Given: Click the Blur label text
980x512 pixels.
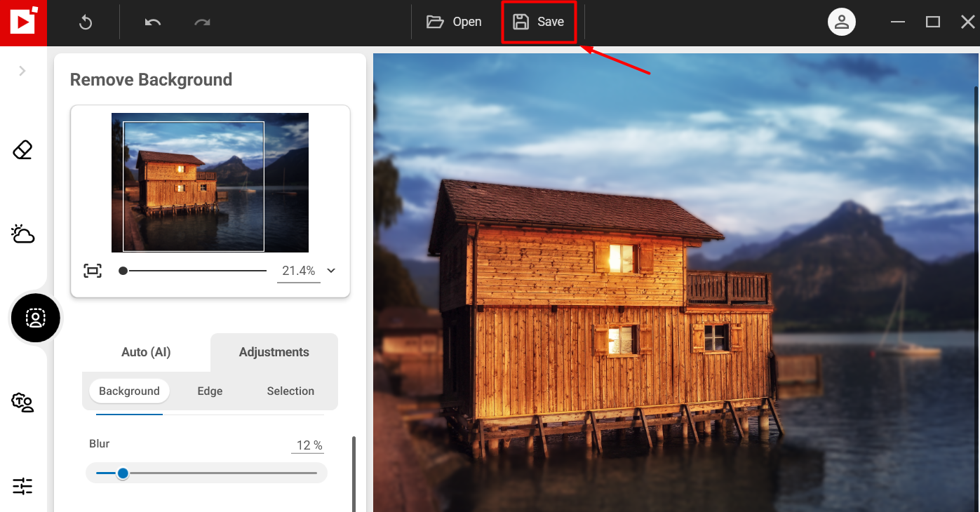Looking at the screenshot, I should 100,443.
